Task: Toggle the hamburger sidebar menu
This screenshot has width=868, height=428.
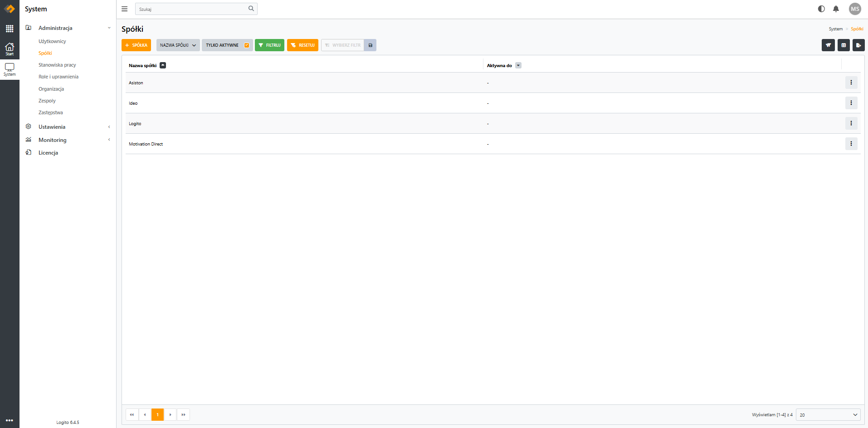Action: tap(125, 9)
